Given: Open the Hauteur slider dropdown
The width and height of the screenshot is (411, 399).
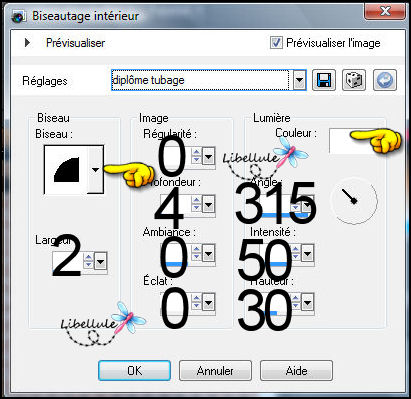Looking at the screenshot, I should (x=307, y=303).
